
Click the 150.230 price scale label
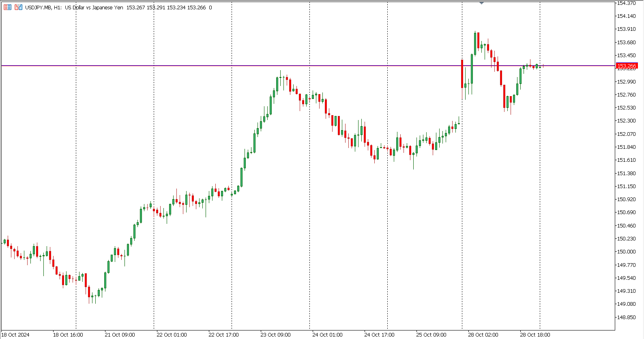[627, 239]
